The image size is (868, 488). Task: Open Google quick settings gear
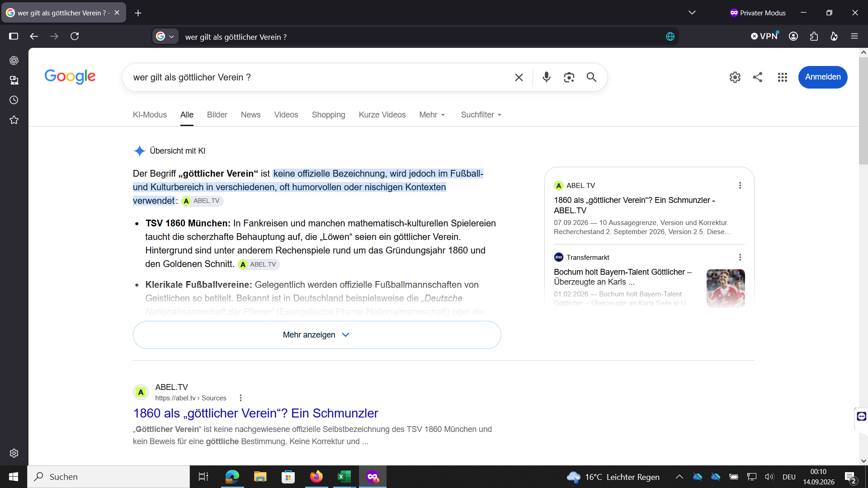[x=735, y=77]
